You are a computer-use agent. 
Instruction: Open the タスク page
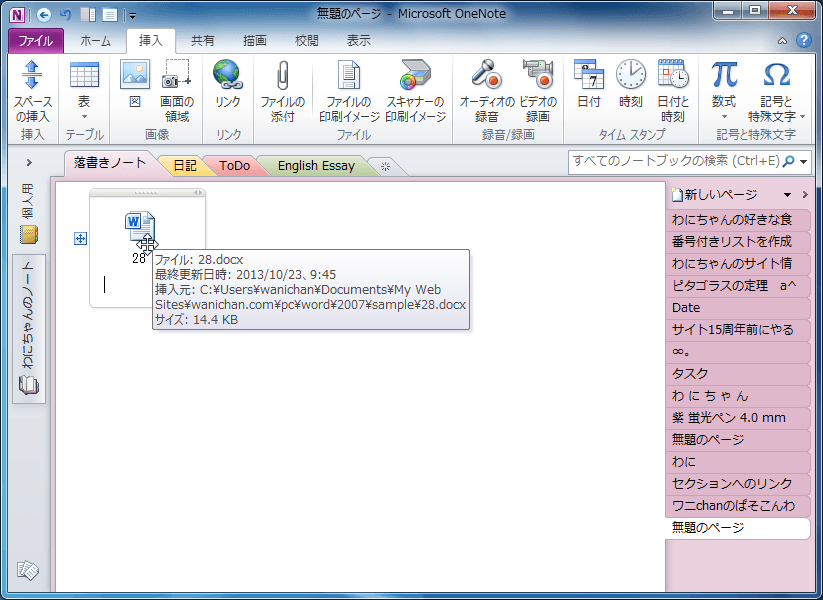[738, 374]
